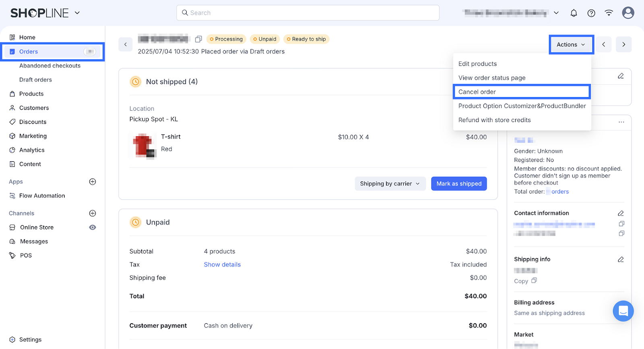Click the help question mark icon
Screen dimensions: 644x349
pos(591,13)
